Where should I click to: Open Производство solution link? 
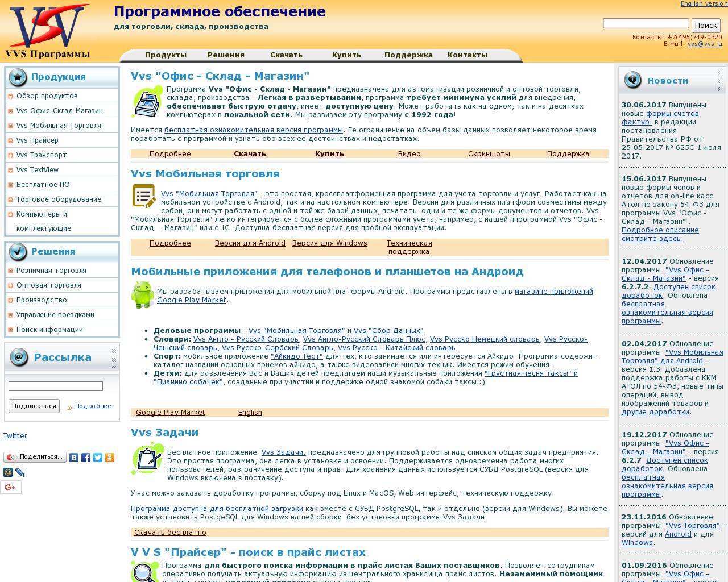[x=42, y=300]
